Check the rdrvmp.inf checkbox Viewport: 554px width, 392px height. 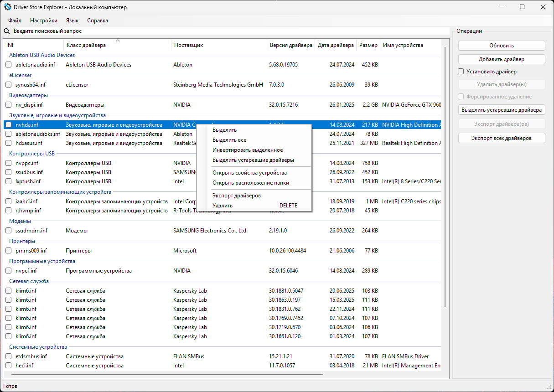pyautogui.click(x=9, y=211)
